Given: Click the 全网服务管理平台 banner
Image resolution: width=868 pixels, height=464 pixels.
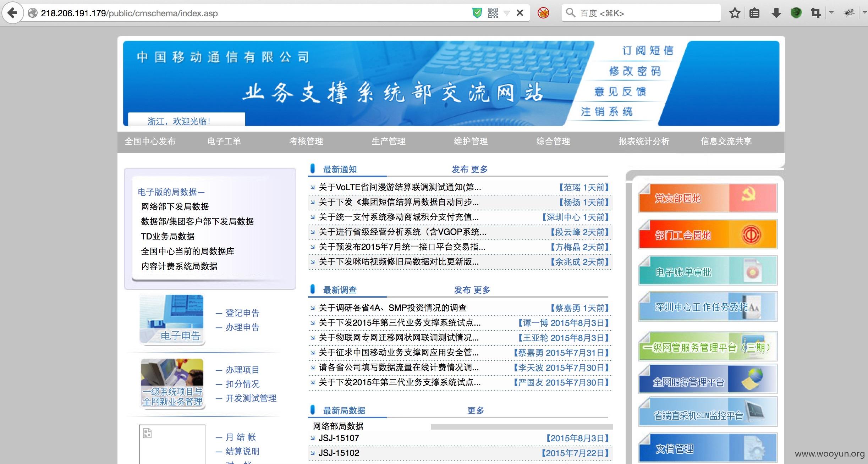Looking at the screenshot, I should click(x=708, y=379).
